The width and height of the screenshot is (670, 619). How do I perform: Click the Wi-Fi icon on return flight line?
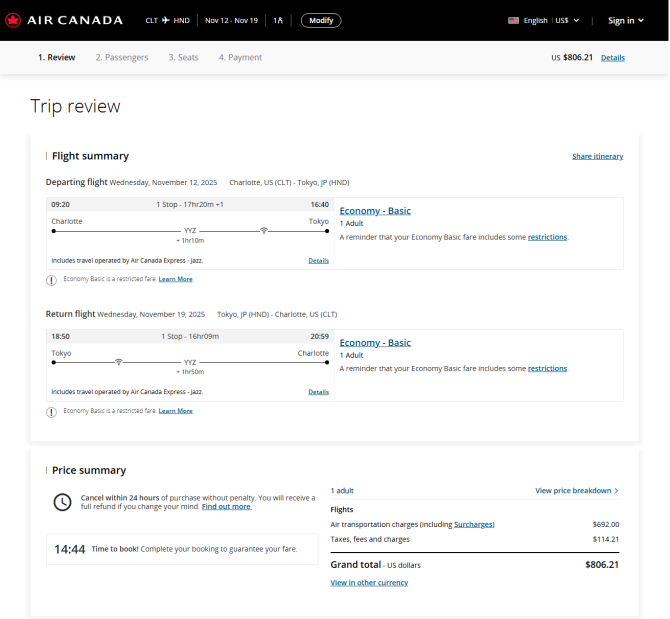pyautogui.click(x=119, y=362)
